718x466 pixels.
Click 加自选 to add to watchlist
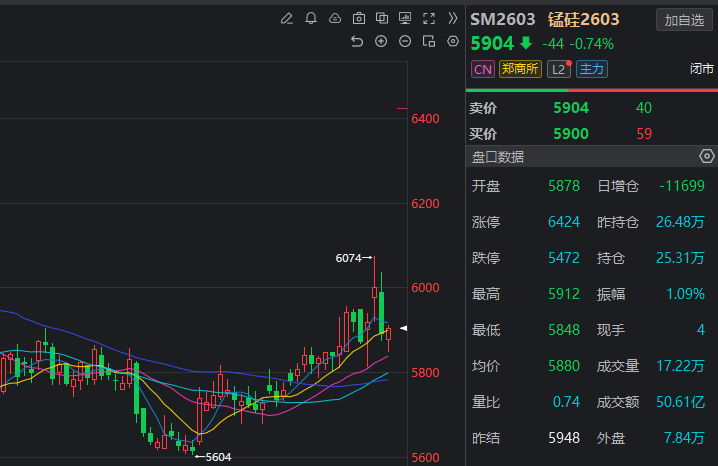[x=685, y=20]
